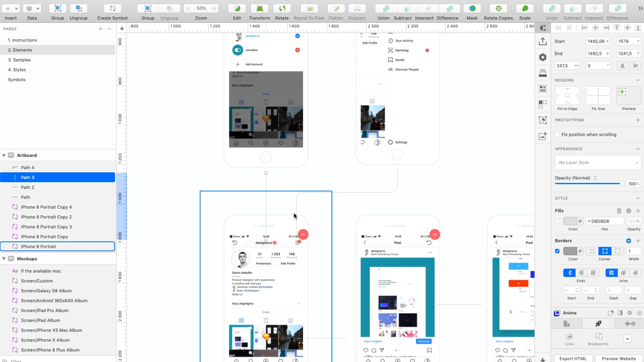The width and height of the screenshot is (644, 362).
Task: Click the export upload icon in sidebar
Action: click(x=543, y=41)
